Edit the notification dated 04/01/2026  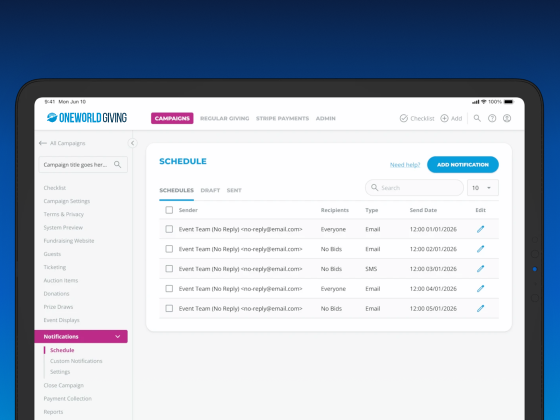pyautogui.click(x=480, y=289)
